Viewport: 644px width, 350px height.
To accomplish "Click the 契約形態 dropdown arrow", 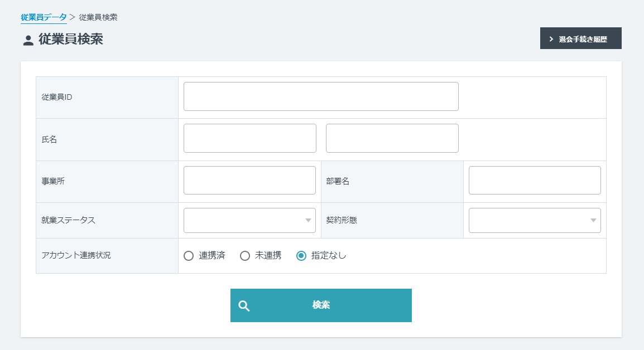I will (x=593, y=220).
